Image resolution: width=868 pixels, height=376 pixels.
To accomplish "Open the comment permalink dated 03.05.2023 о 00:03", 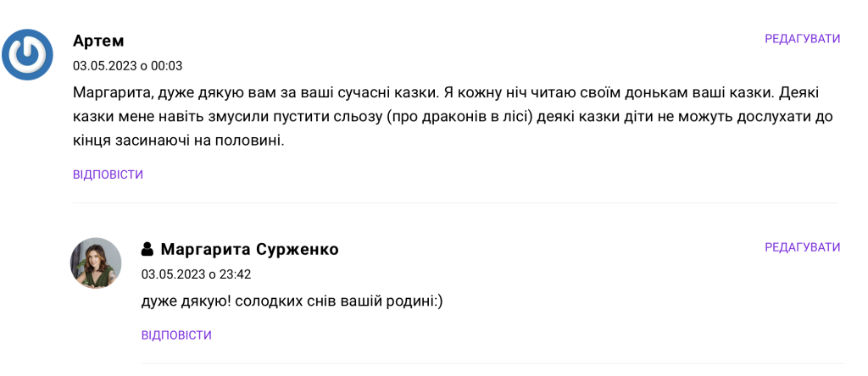I will 127,65.
